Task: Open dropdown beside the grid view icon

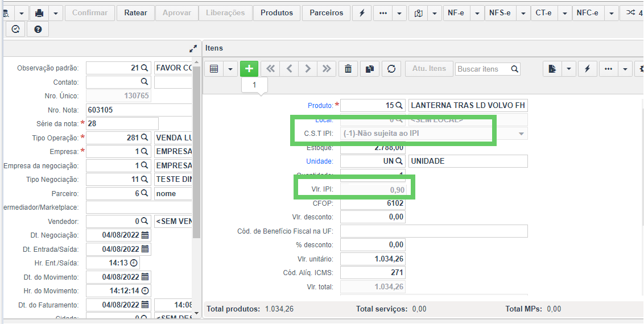Action: coord(230,69)
